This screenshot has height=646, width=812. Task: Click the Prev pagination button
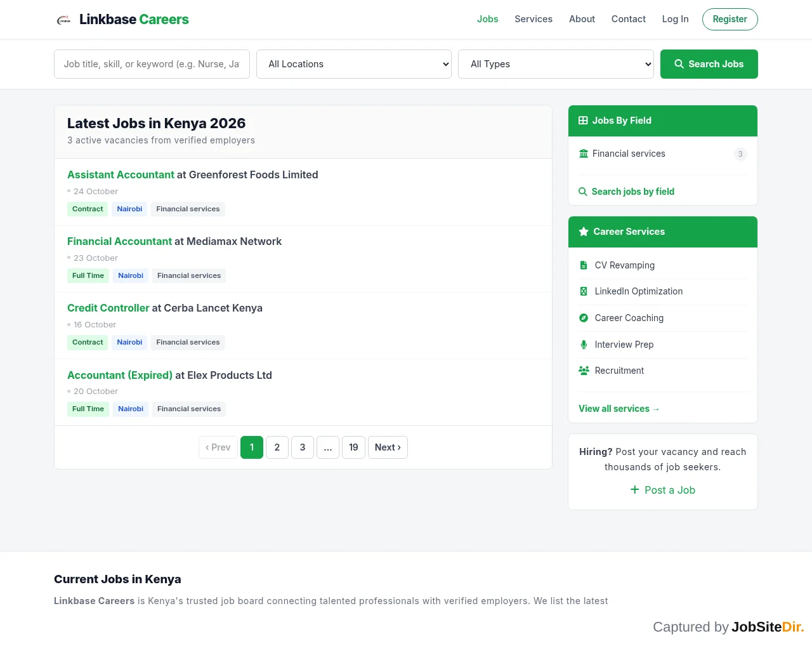(x=218, y=447)
